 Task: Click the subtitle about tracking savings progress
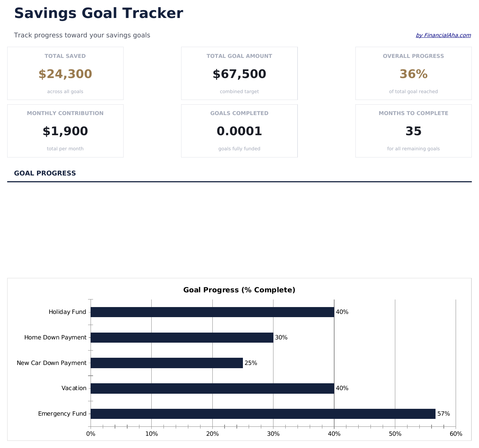pyautogui.click(x=82, y=35)
